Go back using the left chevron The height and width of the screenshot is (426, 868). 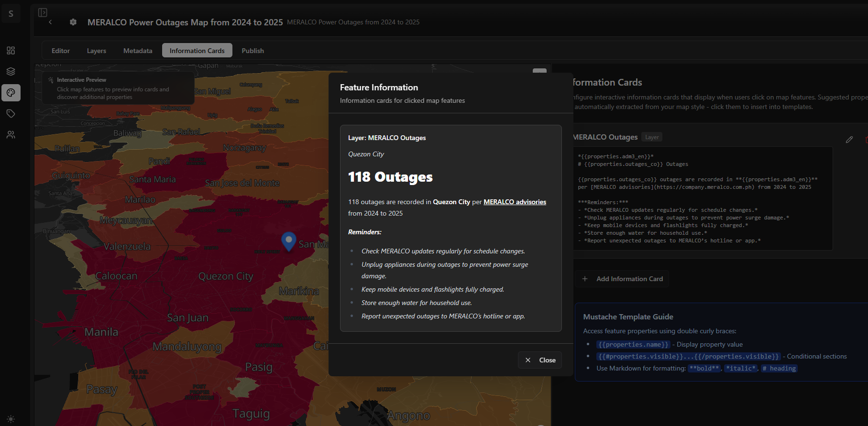click(x=50, y=22)
